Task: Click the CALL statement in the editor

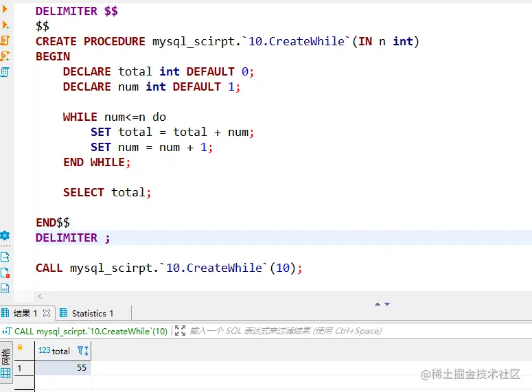Action: coord(169,268)
